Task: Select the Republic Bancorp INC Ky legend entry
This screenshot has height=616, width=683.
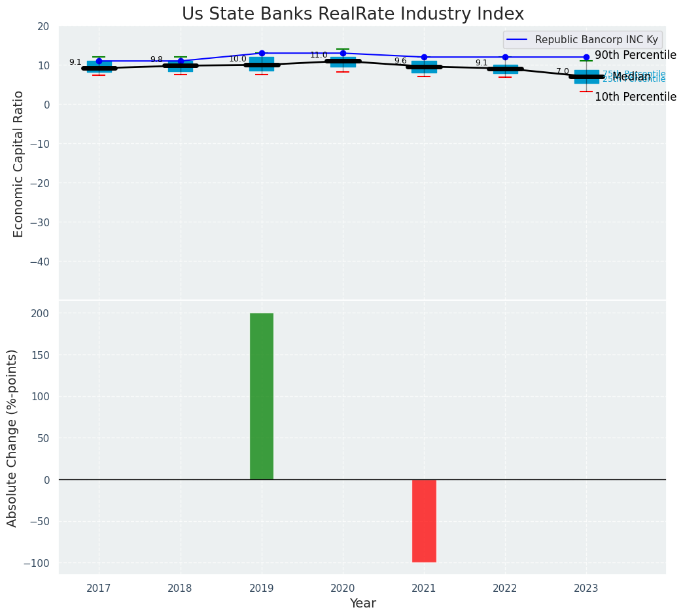Action: click(x=582, y=40)
